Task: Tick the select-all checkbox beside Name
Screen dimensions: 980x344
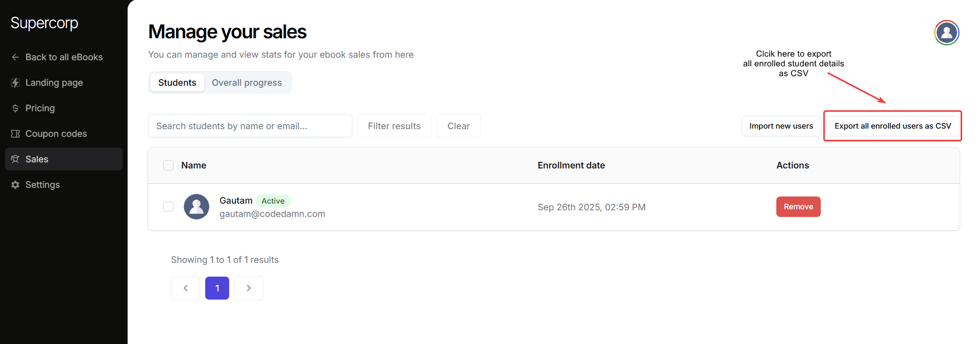Action: click(x=168, y=165)
